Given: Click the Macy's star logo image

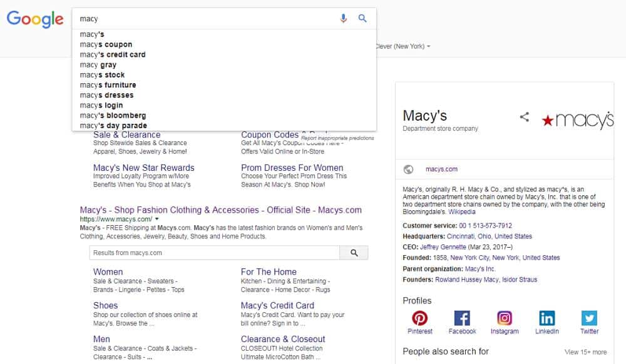Looking at the screenshot, I should pyautogui.click(x=577, y=119).
